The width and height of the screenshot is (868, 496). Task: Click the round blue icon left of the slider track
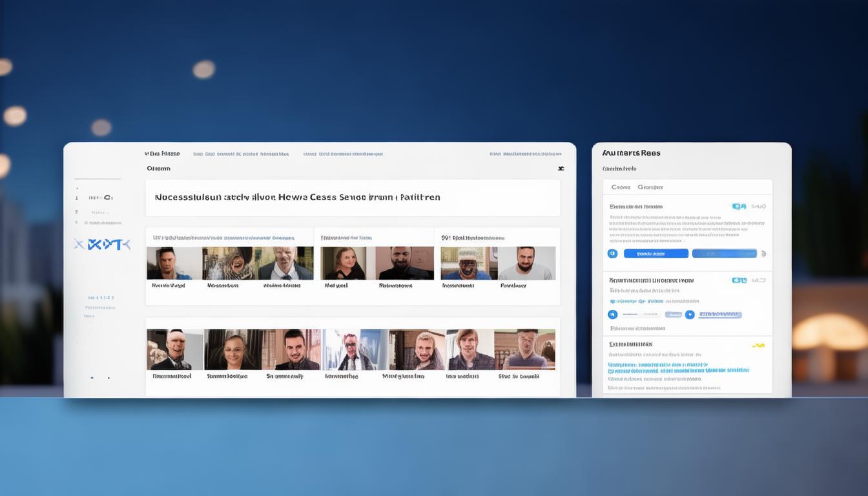coord(612,315)
